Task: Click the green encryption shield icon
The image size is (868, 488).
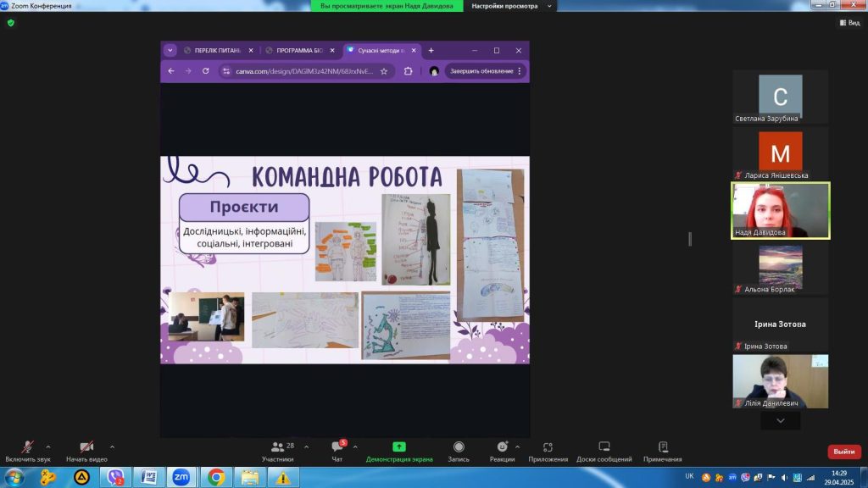Action: point(10,23)
